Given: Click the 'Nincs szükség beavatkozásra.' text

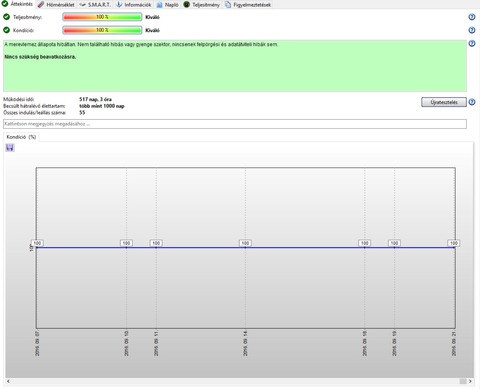Looking at the screenshot, I should click(40, 57).
